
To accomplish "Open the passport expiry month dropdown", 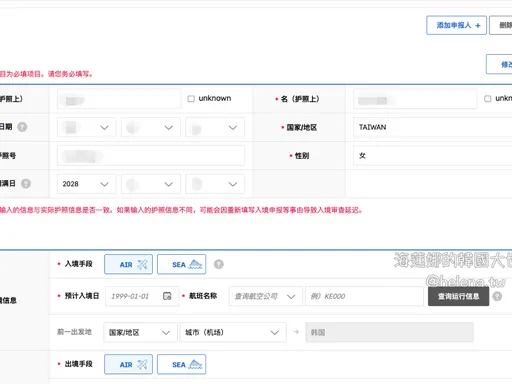I will pos(151,184).
